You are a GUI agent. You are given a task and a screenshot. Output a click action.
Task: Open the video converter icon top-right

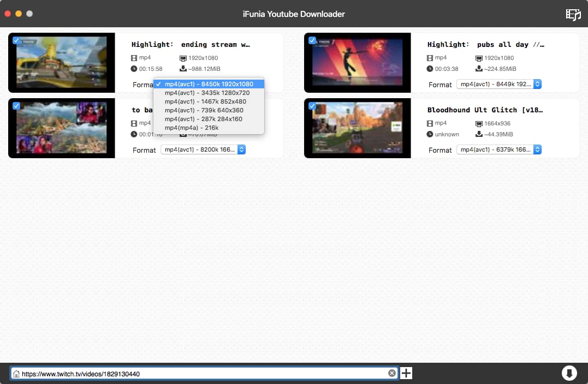coord(573,14)
